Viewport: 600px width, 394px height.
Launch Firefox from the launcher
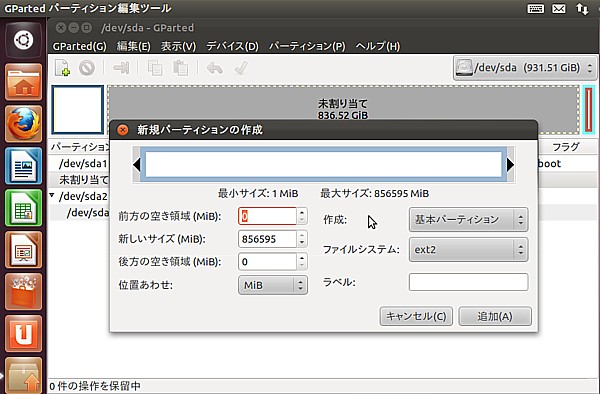(x=24, y=124)
